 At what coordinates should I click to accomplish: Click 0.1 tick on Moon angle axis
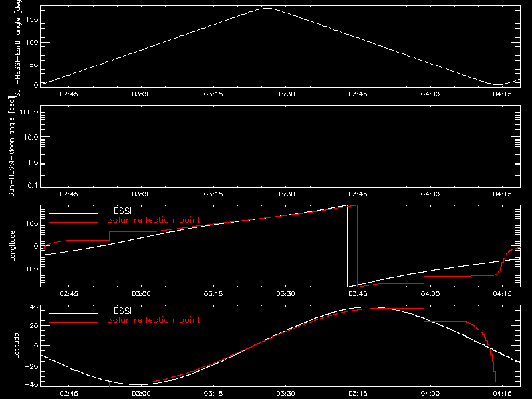(x=33, y=185)
